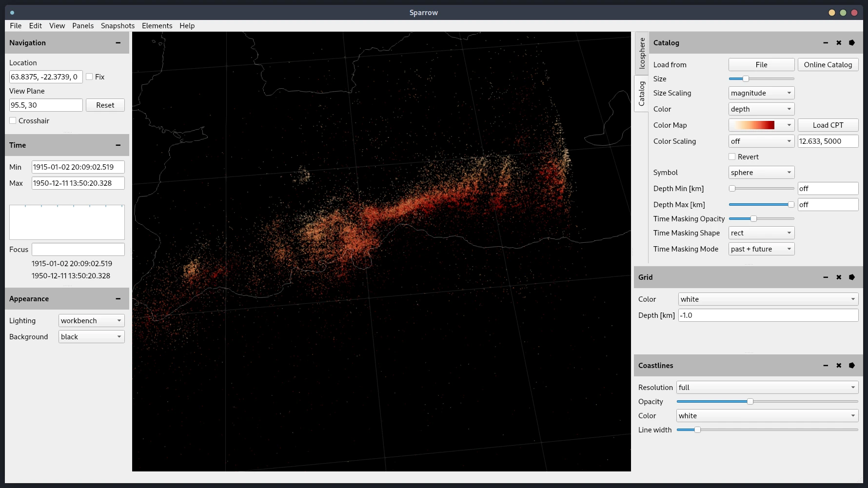
Task: Click the Depth Min slider handle
Action: point(732,189)
